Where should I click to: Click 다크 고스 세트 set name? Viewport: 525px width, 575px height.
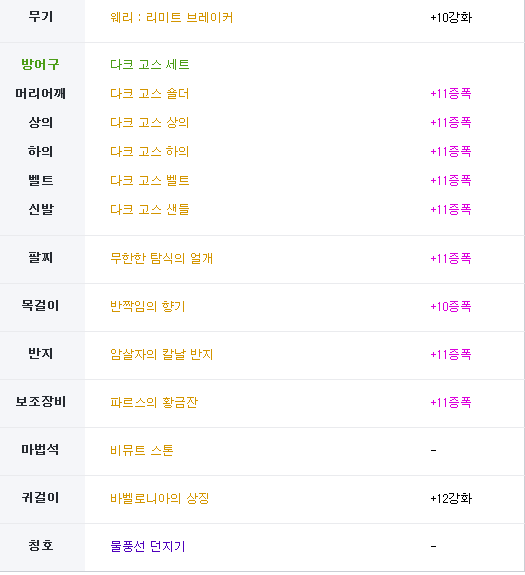point(150,65)
